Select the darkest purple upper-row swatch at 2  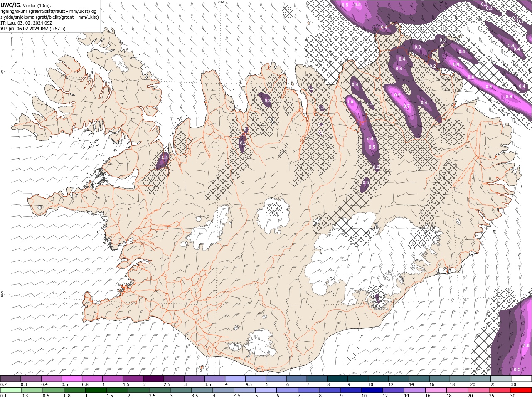click(x=153, y=379)
